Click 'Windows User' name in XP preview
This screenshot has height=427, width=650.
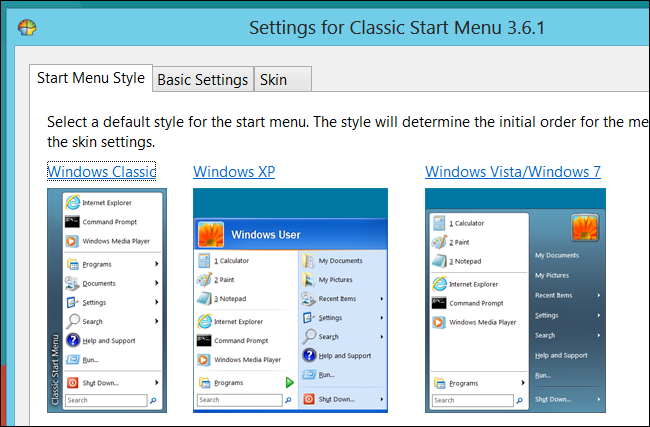266,235
